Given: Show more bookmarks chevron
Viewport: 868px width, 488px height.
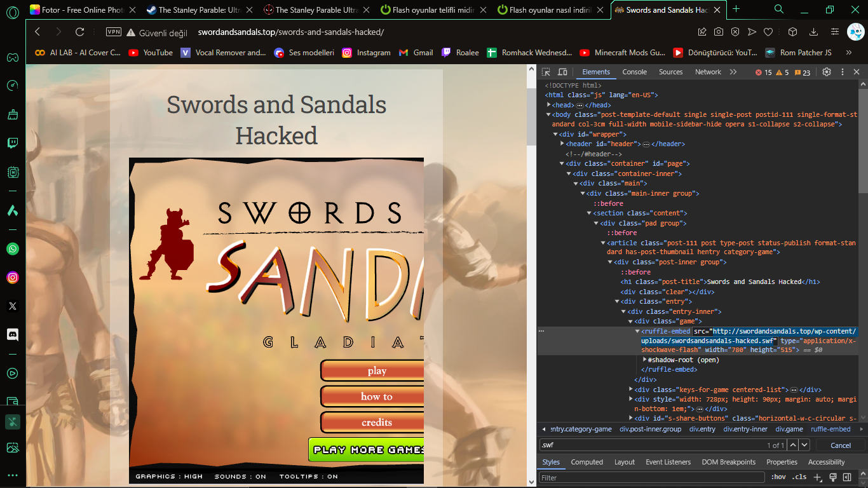Looking at the screenshot, I should pyautogui.click(x=848, y=53).
